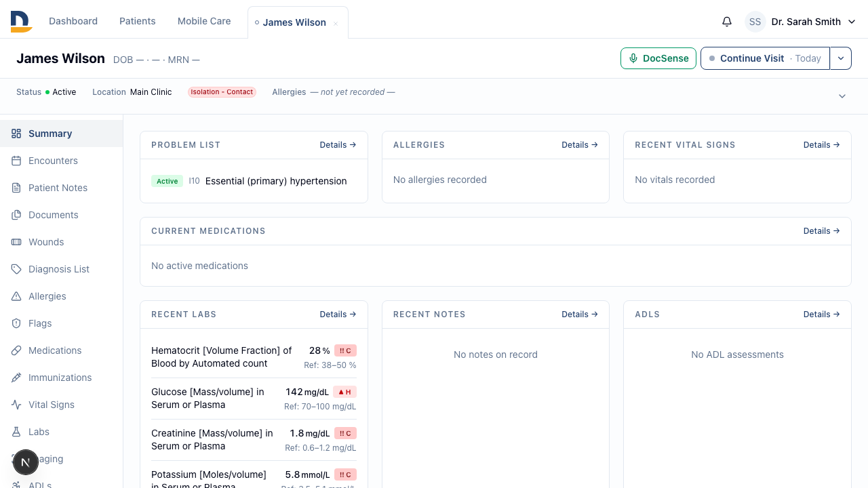This screenshot has width=868, height=488.
Task: Close the James Wilson tab
Action: click(x=336, y=23)
